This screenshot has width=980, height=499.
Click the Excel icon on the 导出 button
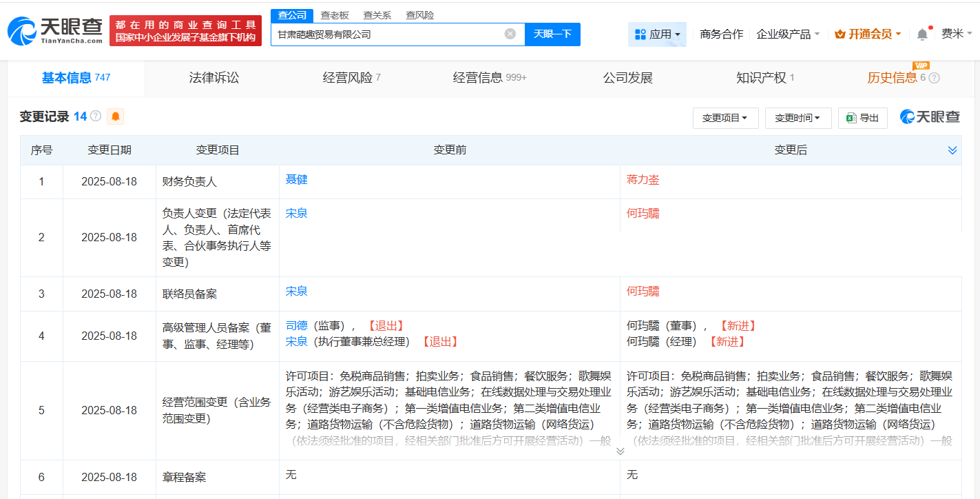point(851,117)
